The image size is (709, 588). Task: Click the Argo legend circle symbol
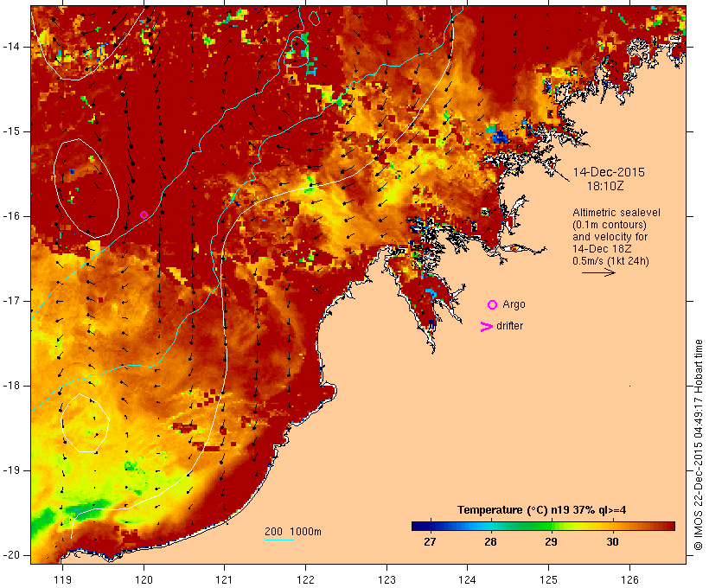click(x=493, y=305)
